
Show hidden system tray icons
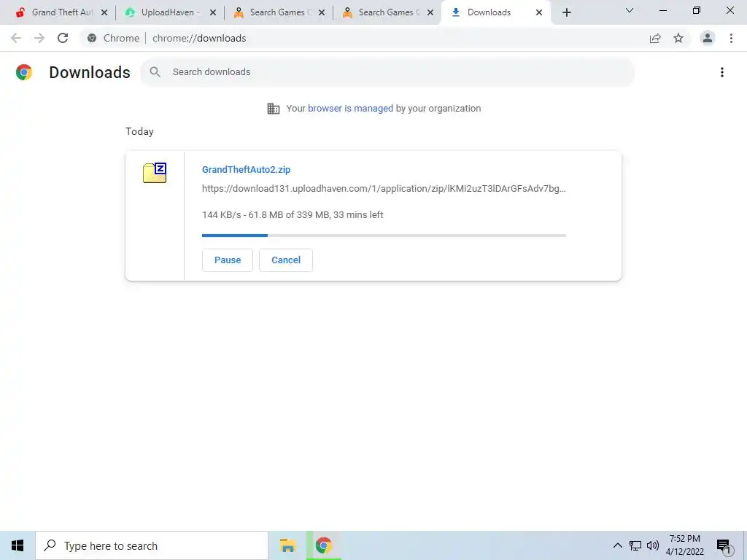617,545
